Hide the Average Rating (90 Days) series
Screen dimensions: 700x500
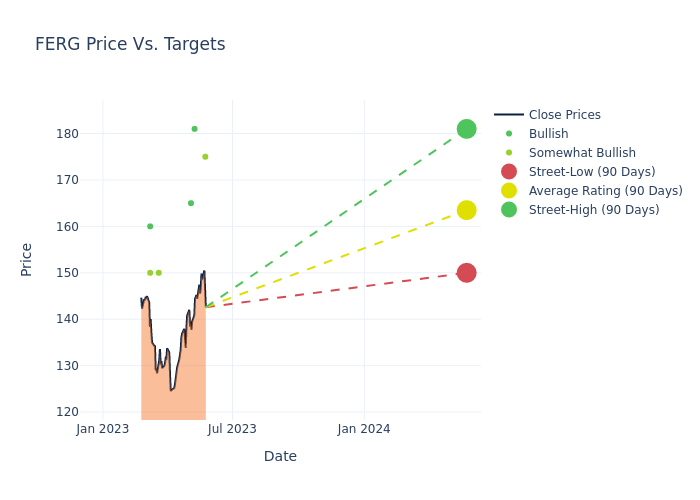coord(605,191)
